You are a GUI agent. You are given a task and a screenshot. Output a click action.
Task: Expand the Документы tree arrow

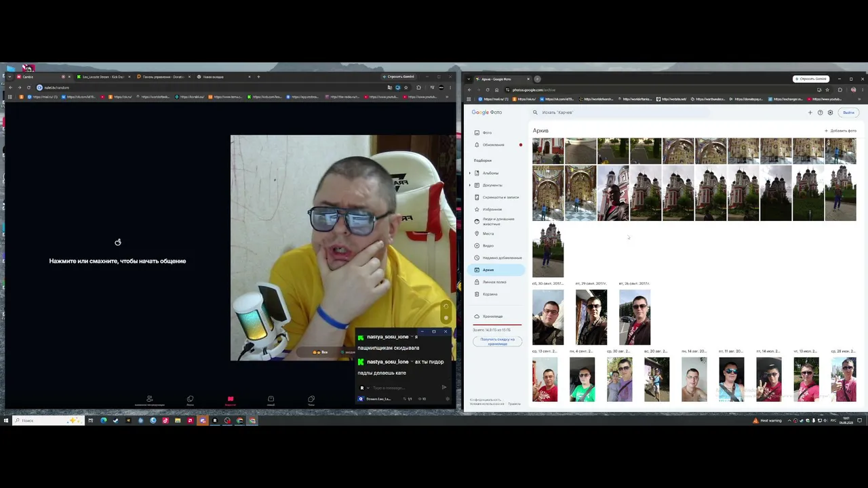click(x=470, y=185)
